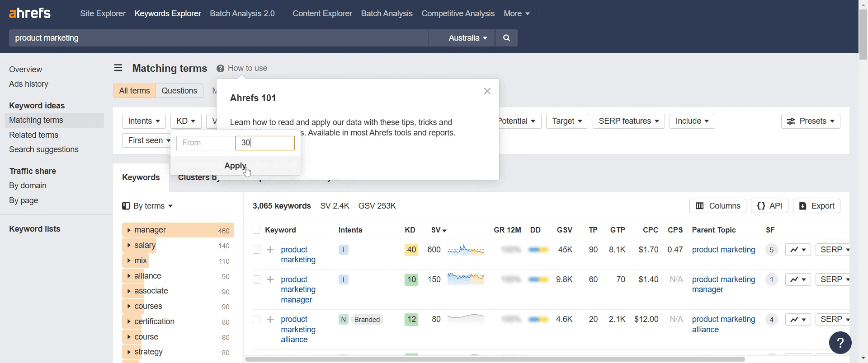Add 'product marketing alliance' with plus icon

coord(270,319)
